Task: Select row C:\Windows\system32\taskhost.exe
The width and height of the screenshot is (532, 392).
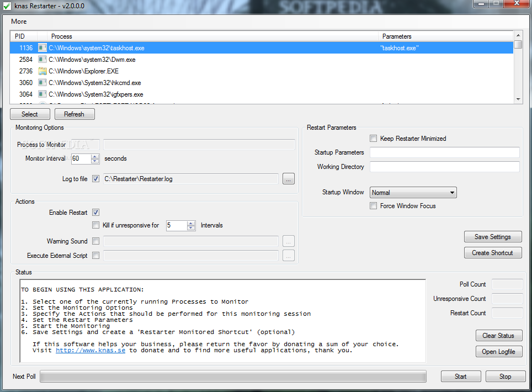Action: tap(262, 48)
